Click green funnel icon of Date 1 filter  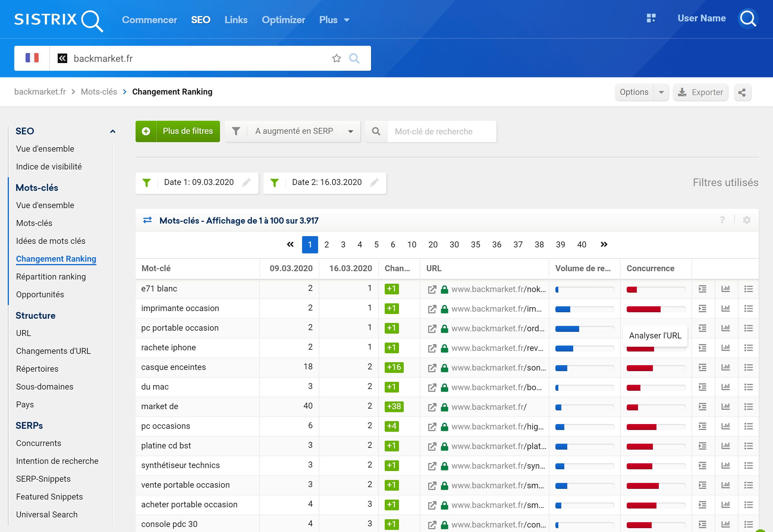(x=147, y=183)
